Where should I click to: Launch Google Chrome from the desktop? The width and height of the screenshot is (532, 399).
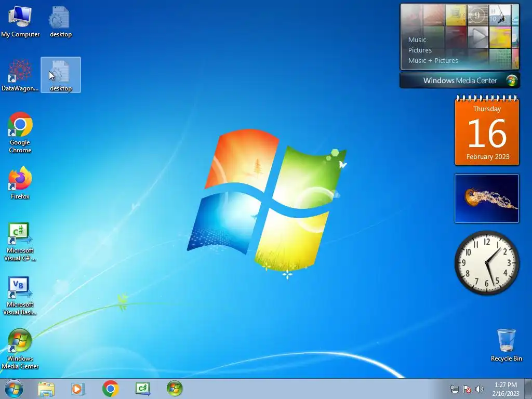[x=20, y=132]
